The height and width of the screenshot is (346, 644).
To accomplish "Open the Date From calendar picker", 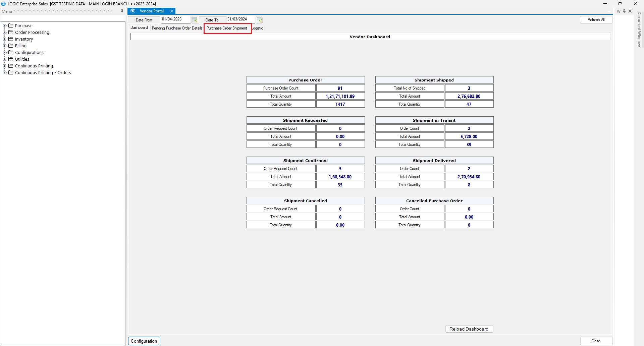I will [195, 20].
